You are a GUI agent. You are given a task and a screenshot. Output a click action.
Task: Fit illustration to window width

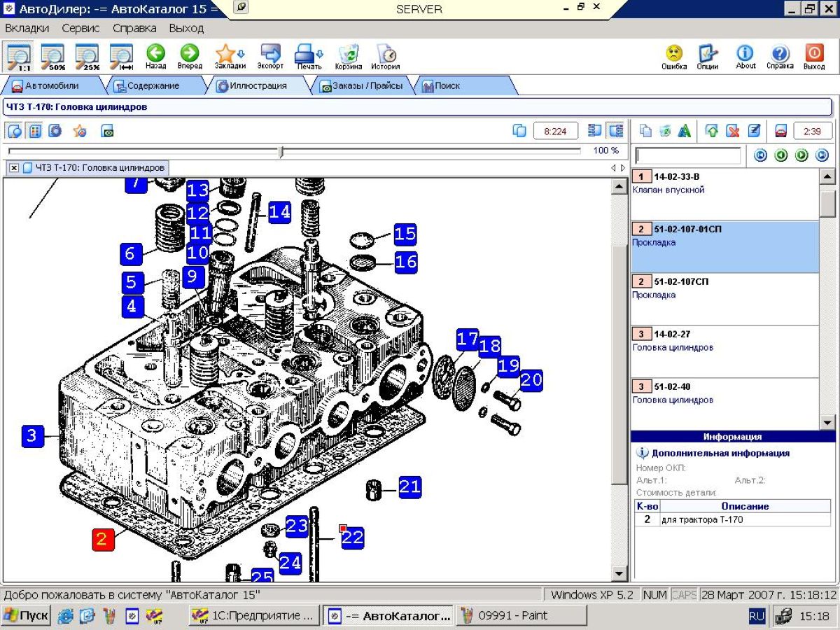(121, 57)
